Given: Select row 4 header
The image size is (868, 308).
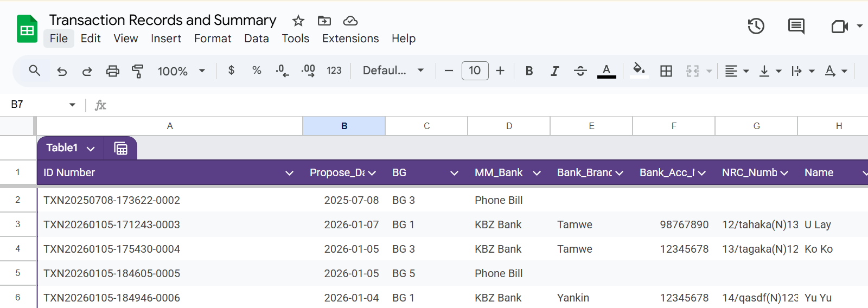Looking at the screenshot, I should pyautogui.click(x=18, y=249).
